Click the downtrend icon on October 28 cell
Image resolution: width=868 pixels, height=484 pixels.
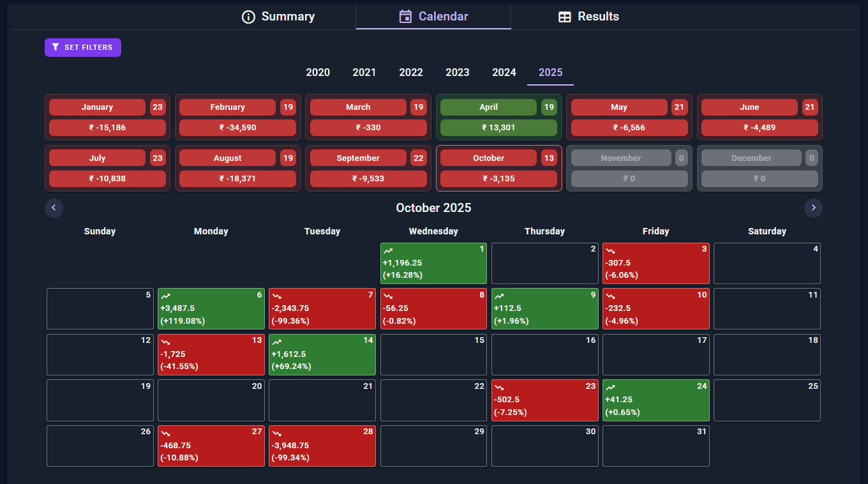[x=277, y=433]
